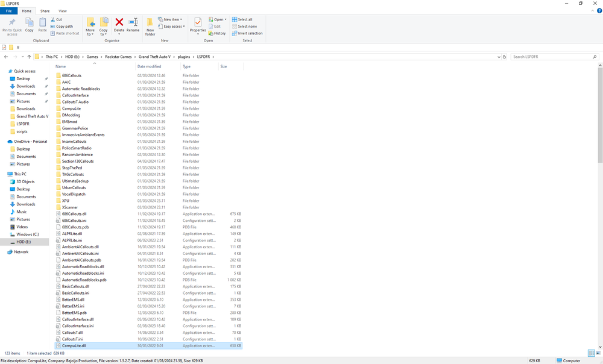The height and width of the screenshot is (364, 603).
Task: Open the Share tab
Action: click(45, 10)
